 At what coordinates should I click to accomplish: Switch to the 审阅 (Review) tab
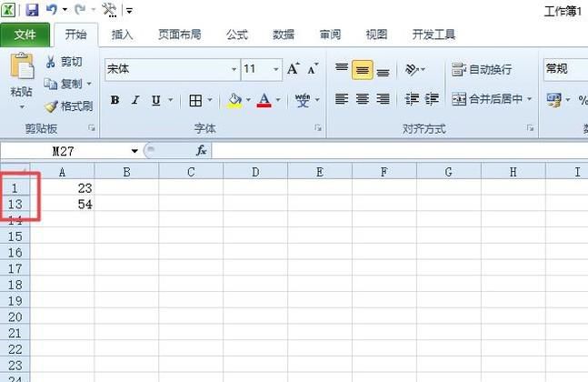[x=331, y=35]
